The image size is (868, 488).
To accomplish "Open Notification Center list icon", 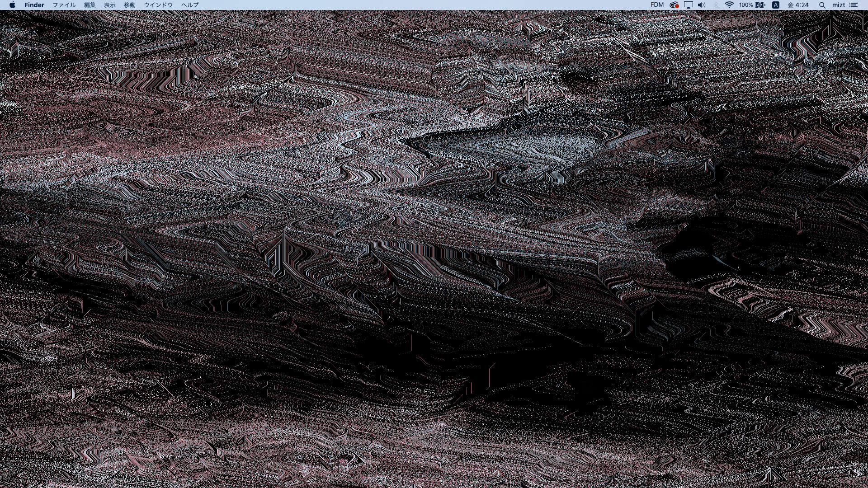I will click(x=854, y=5).
